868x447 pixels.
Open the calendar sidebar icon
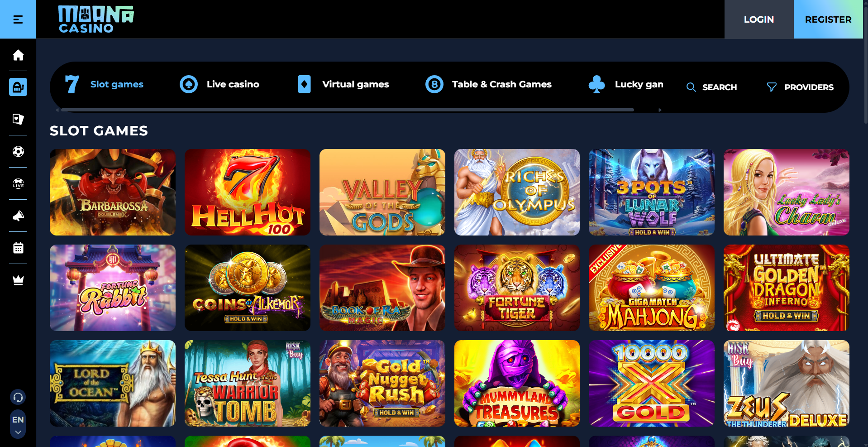(x=18, y=248)
